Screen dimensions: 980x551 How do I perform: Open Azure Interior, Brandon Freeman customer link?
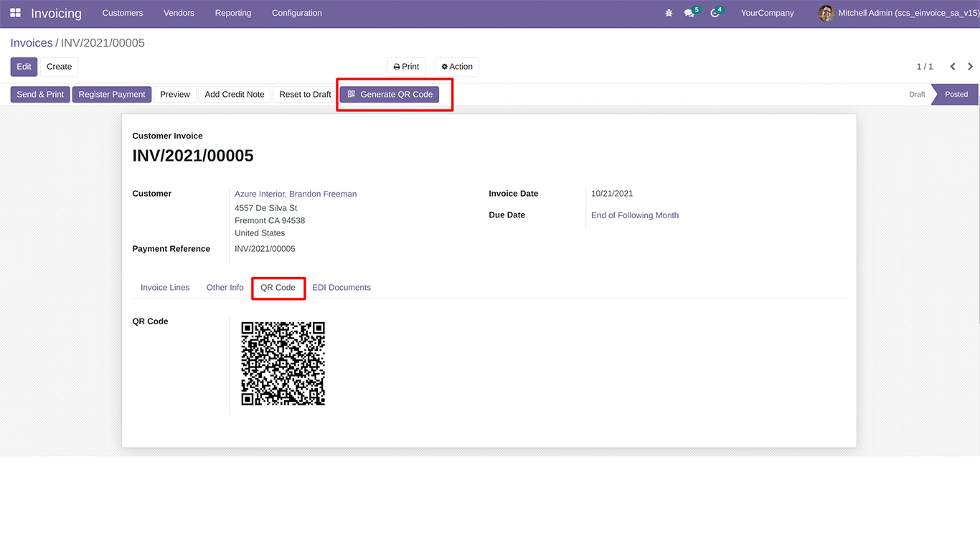[x=296, y=194]
